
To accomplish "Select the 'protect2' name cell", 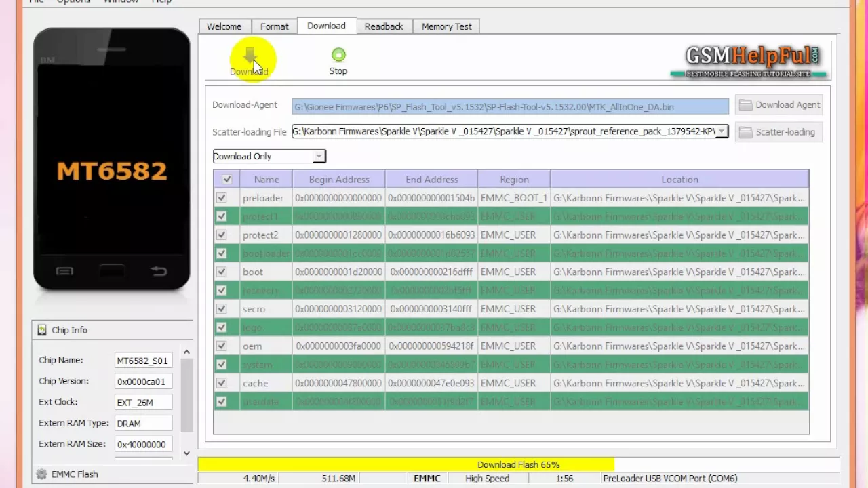I will [x=267, y=235].
